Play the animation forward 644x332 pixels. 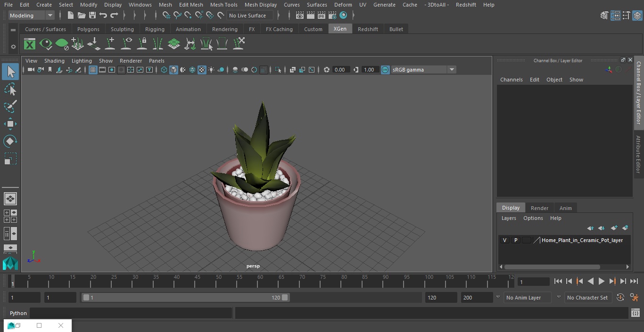coord(602,281)
